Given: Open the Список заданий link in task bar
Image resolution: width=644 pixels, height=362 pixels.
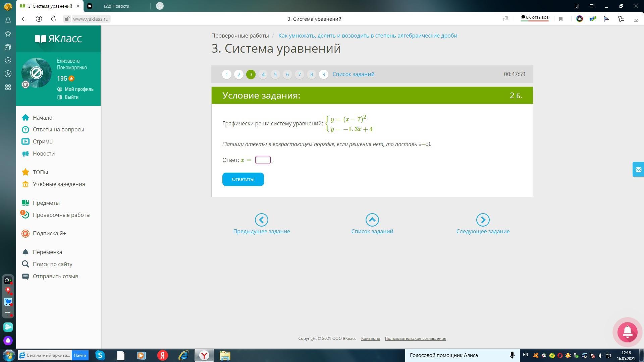Looking at the screenshot, I should (x=353, y=74).
